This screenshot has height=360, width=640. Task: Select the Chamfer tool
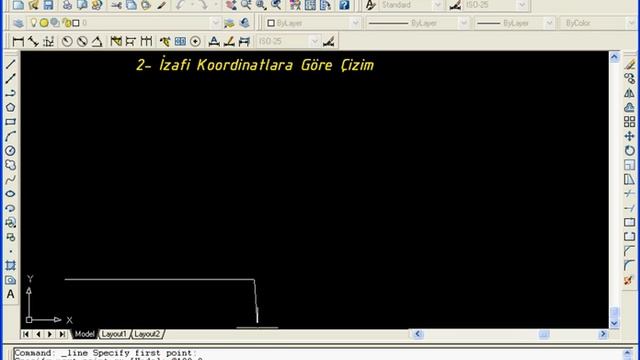point(629,251)
